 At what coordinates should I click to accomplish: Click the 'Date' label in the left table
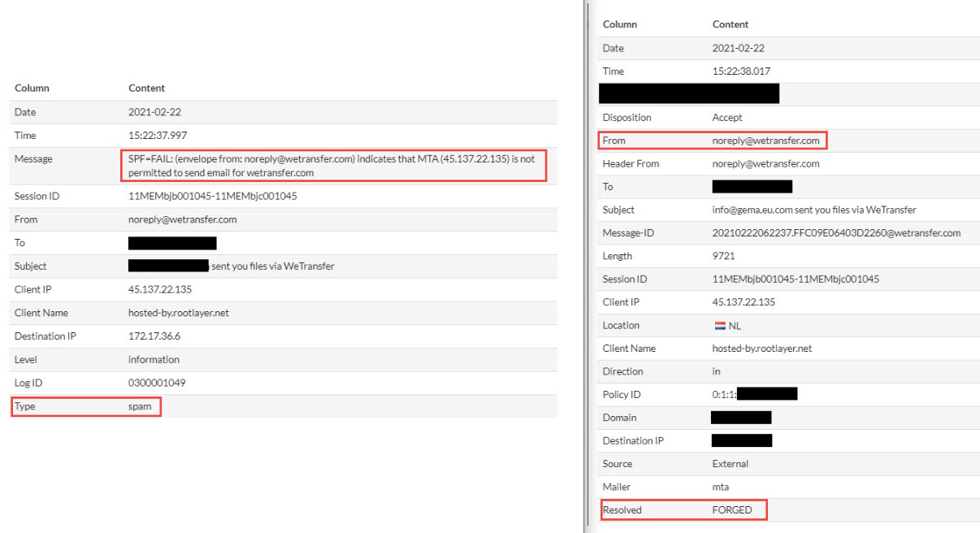point(25,112)
